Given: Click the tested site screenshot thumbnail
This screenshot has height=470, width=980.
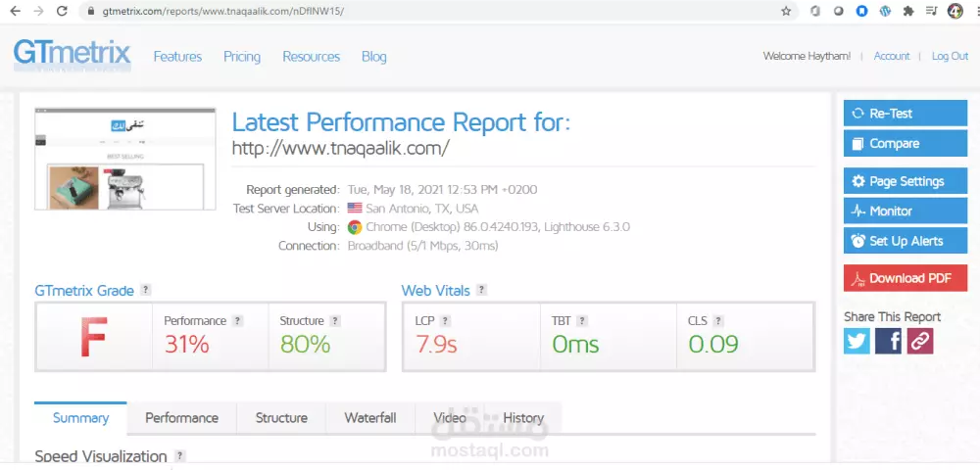Looking at the screenshot, I should click(x=125, y=160).
